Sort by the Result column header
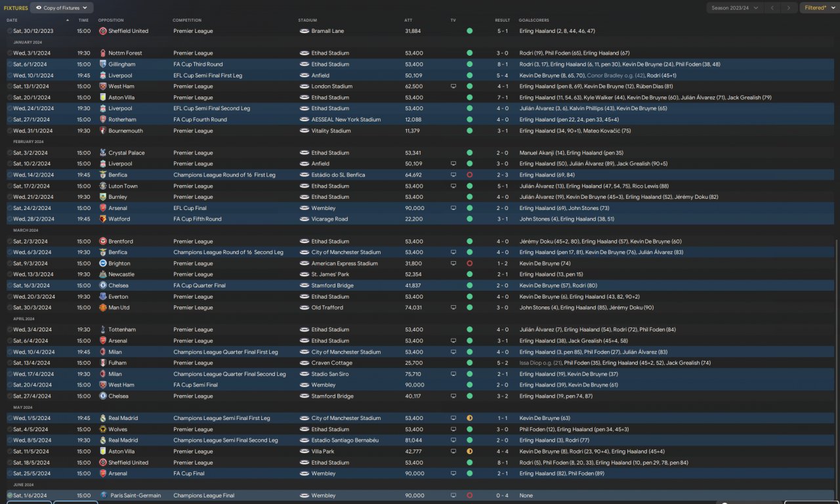This screenshot has width=840, height=504. pyautogui.click(x=502, y=20)
